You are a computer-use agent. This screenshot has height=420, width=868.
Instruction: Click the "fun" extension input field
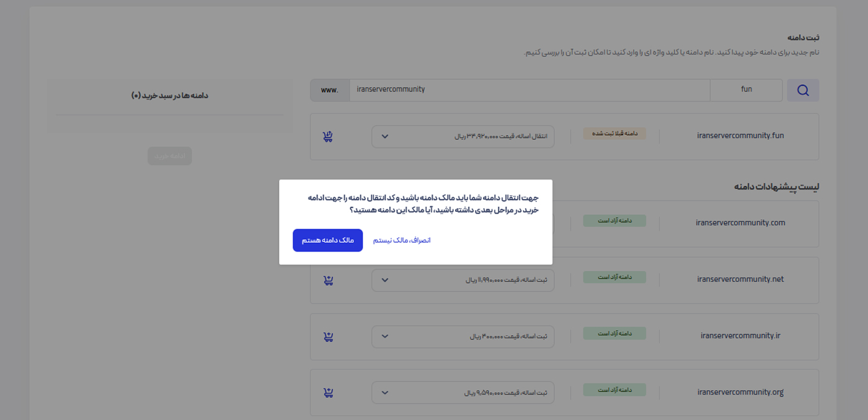tap(746, 90)
